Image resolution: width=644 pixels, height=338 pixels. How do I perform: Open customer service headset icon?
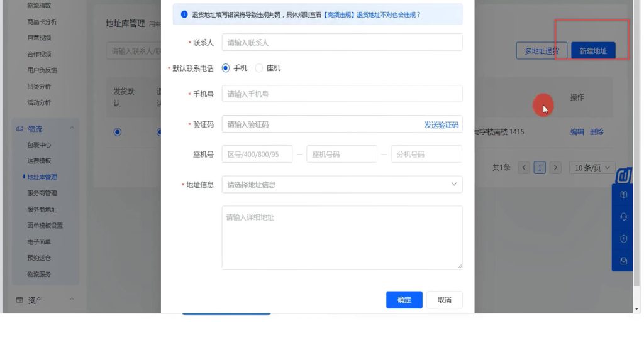[x=623, y=217]
